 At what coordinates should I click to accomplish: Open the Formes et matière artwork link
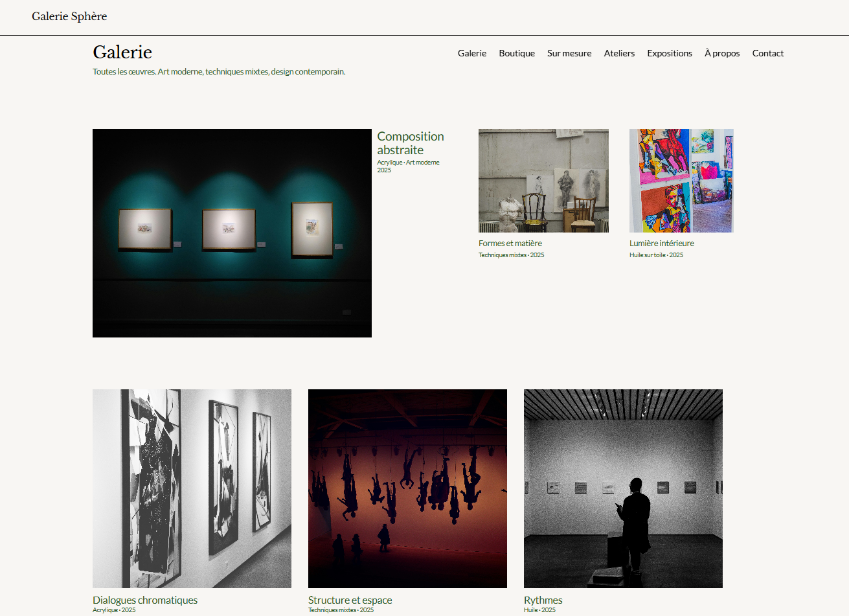512,243
